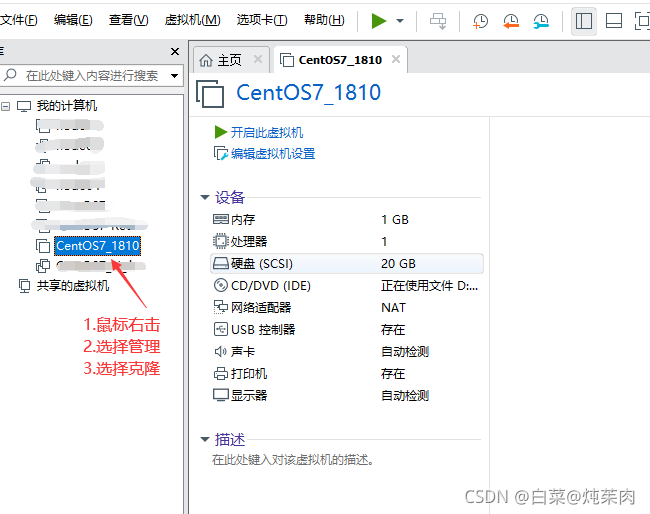This screenshot has height=514, width=650.
Task: Click the home icon on 主页 tab
Action: tap(206, 61)
